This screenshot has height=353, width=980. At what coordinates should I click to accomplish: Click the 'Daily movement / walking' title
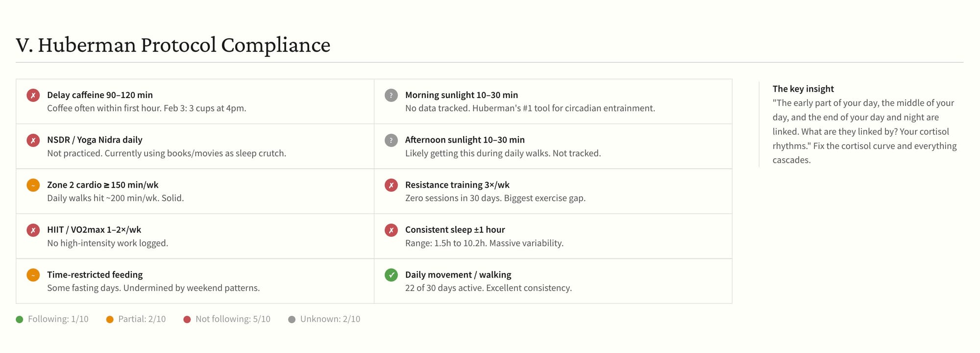[x=458, y=275]
